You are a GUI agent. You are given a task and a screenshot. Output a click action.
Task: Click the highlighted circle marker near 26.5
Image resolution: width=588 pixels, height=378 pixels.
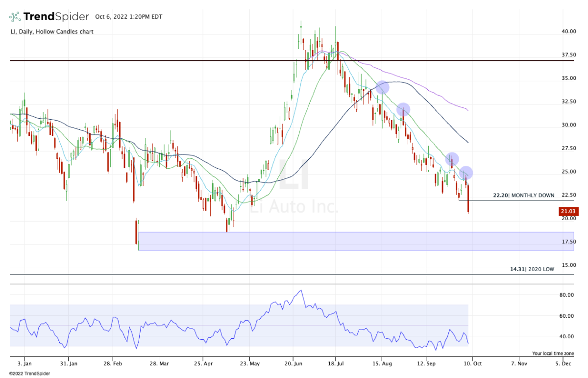(x=452, y=159)
